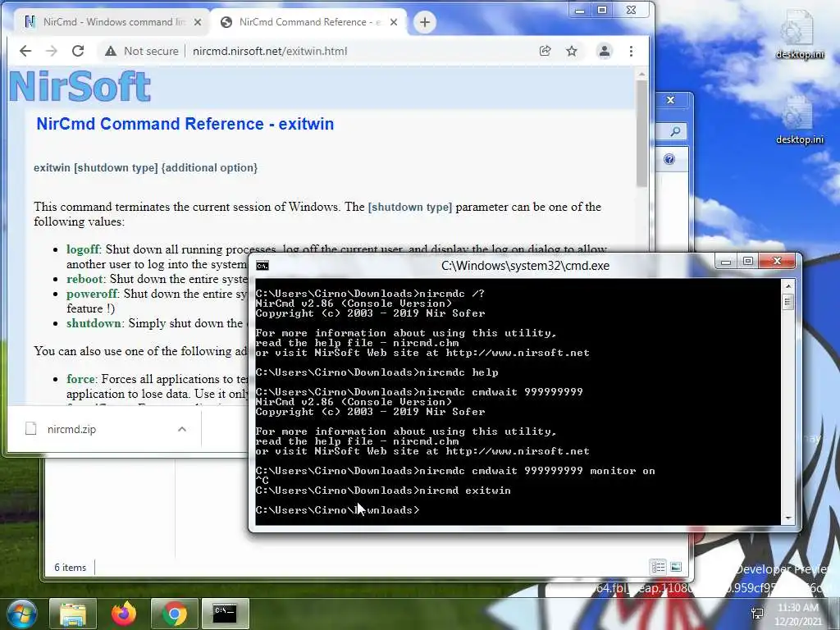
Task: Click cmd window scroll down arrow
Action: pos(788,518)
